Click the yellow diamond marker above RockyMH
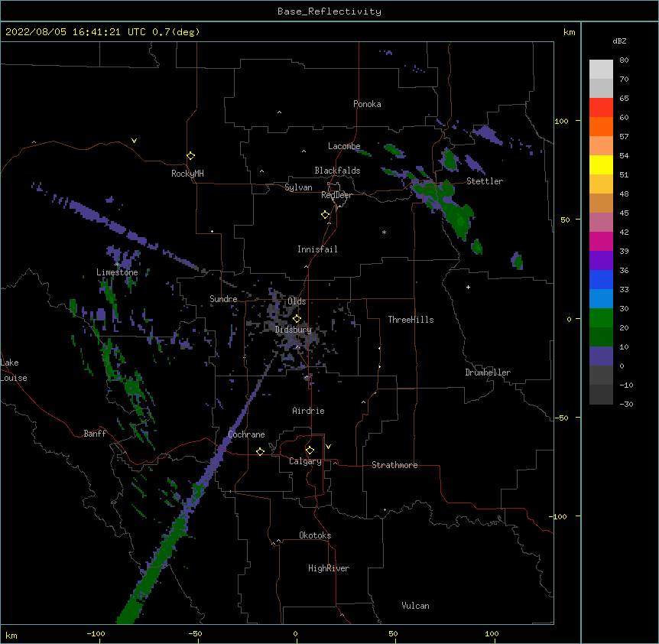Screen dimensions: 659x644 click(191, 156)
